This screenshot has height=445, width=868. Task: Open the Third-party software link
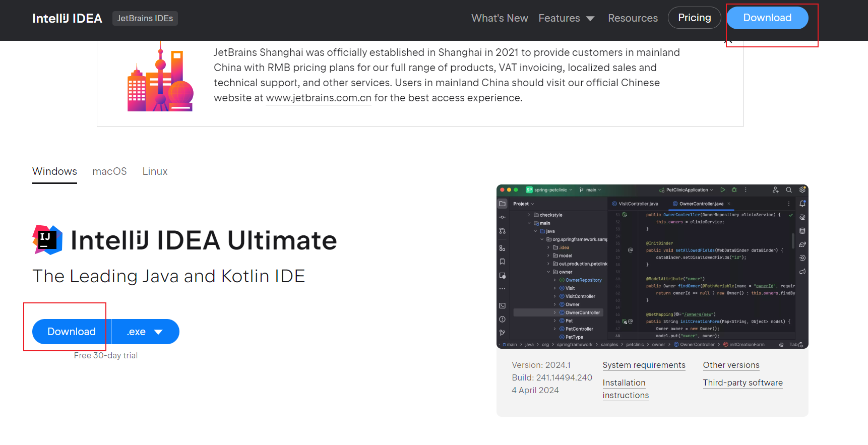tap(742, 383)
